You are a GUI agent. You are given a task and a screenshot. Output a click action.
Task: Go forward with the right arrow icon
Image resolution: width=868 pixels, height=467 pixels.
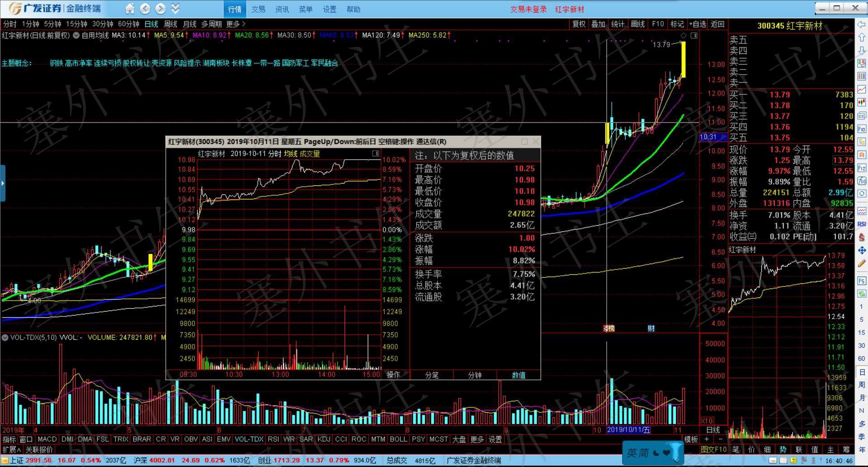click(x=160, y=9)
